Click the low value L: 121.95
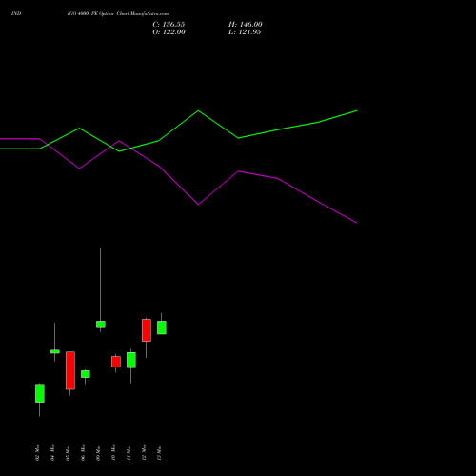This screenshot has width=476, height=476. point(245,32)
